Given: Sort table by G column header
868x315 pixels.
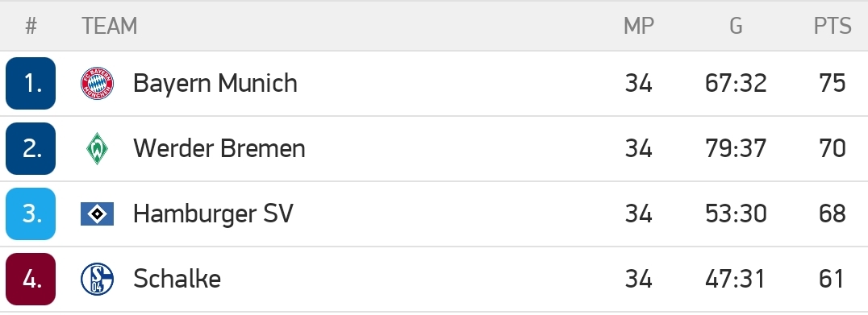Looking at the screenshot, I should coord(736,26).
